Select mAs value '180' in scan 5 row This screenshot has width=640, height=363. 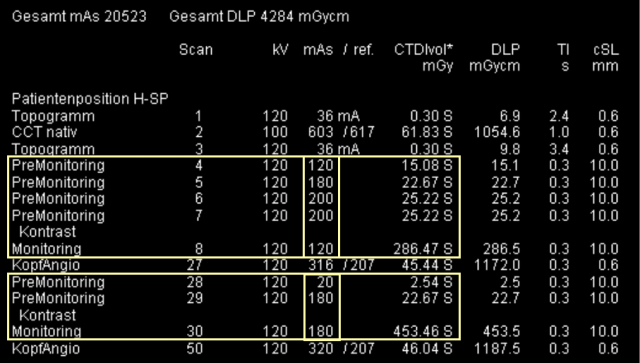321,182
